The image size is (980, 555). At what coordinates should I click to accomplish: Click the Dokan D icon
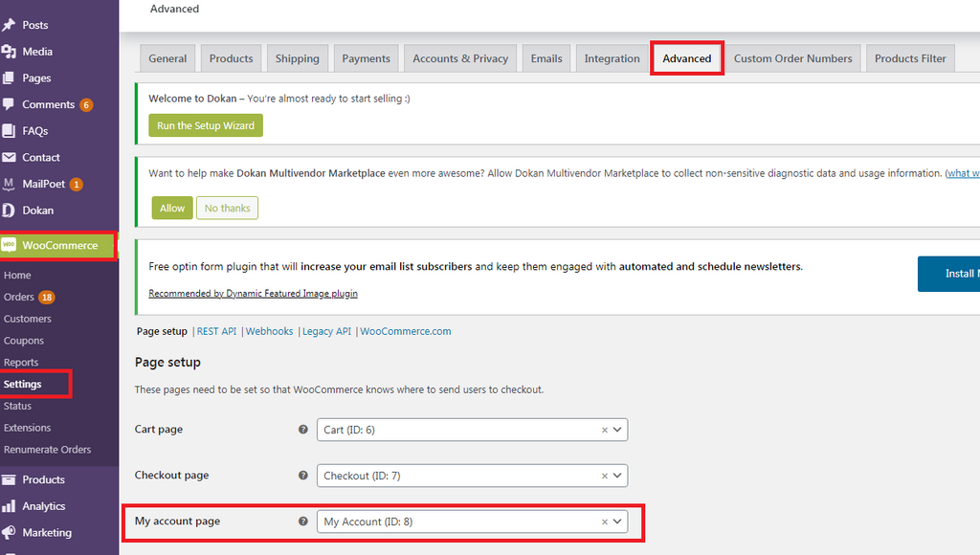tap(8, 210)
